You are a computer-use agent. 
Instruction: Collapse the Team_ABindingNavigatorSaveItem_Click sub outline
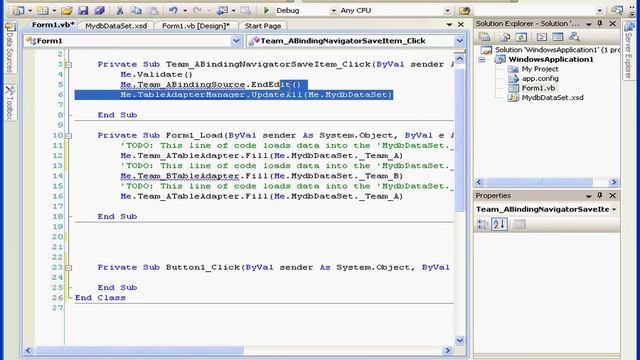coord(69,64)
